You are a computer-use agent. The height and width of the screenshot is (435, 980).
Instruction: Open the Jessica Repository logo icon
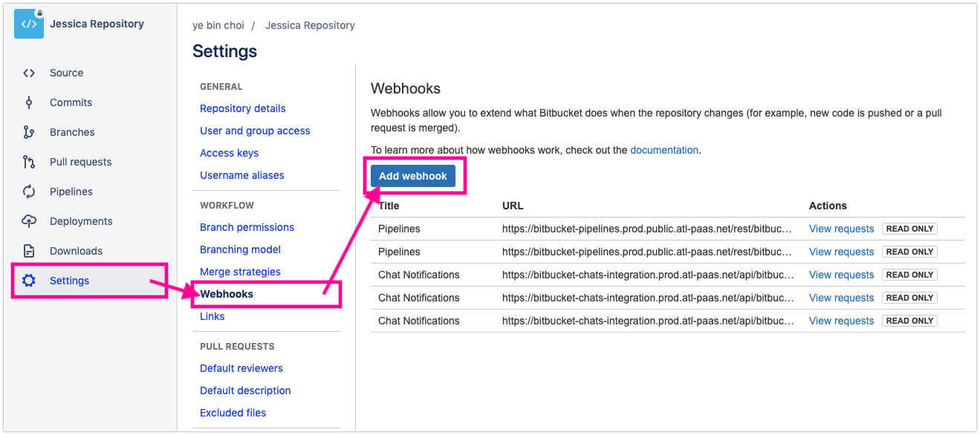tap(29, 24)
